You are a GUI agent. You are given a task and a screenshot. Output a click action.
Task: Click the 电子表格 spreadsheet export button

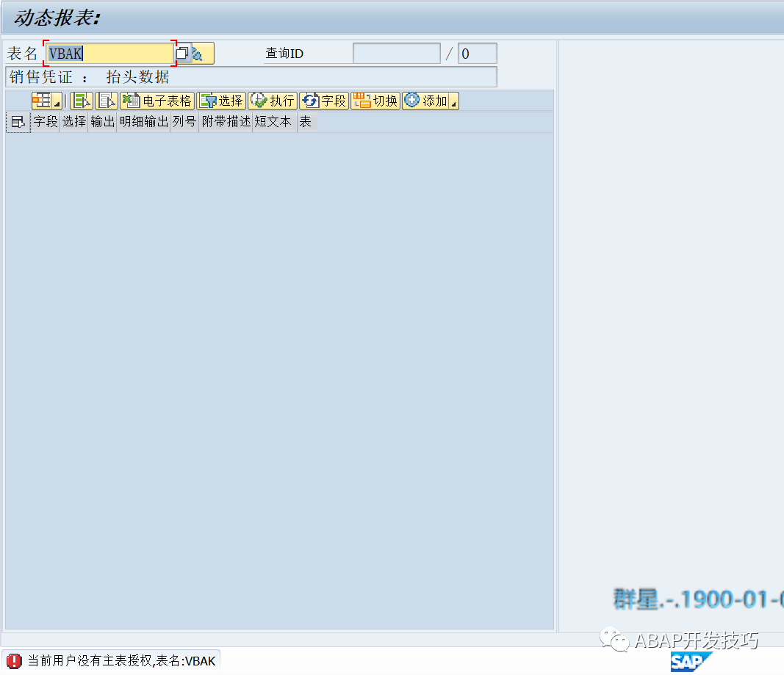coord(157,101)
